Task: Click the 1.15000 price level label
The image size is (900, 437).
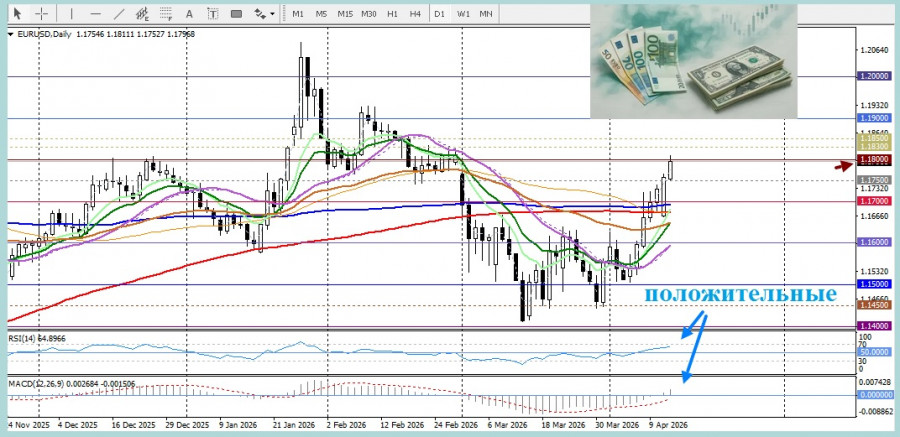Action: [x=873, y=284]
